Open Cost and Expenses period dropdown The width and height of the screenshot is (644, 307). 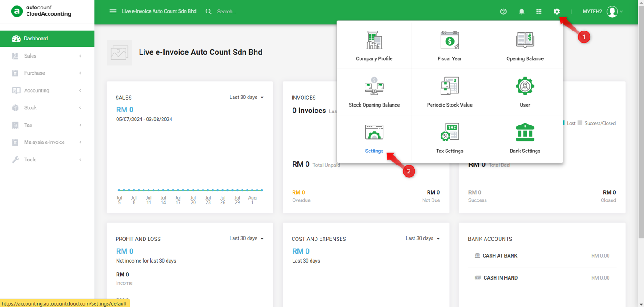point(423,238)
